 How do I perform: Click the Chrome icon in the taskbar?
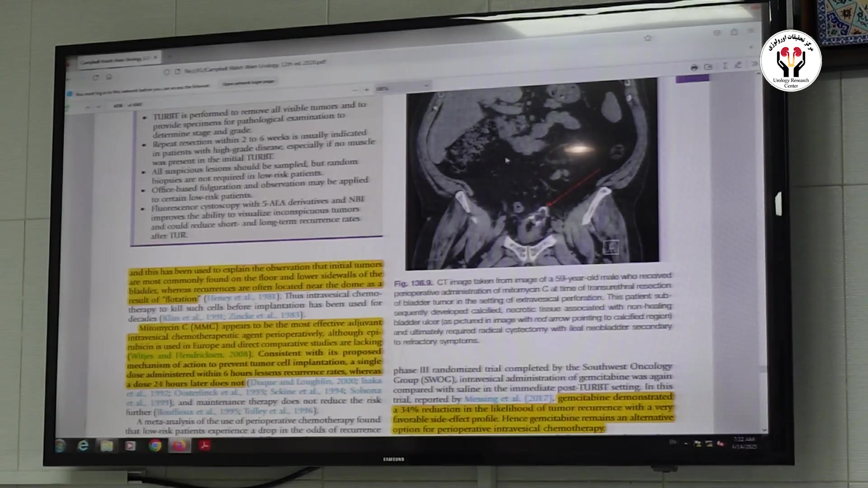[155, 446]
